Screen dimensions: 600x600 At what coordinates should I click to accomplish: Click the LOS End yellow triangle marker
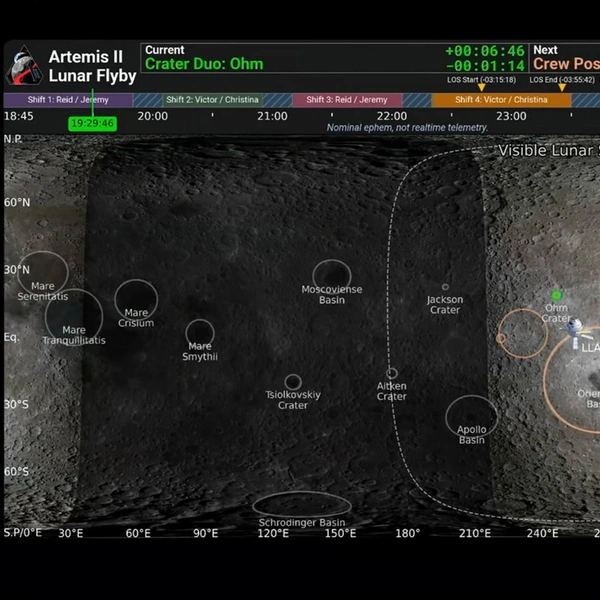pos(562,87)
